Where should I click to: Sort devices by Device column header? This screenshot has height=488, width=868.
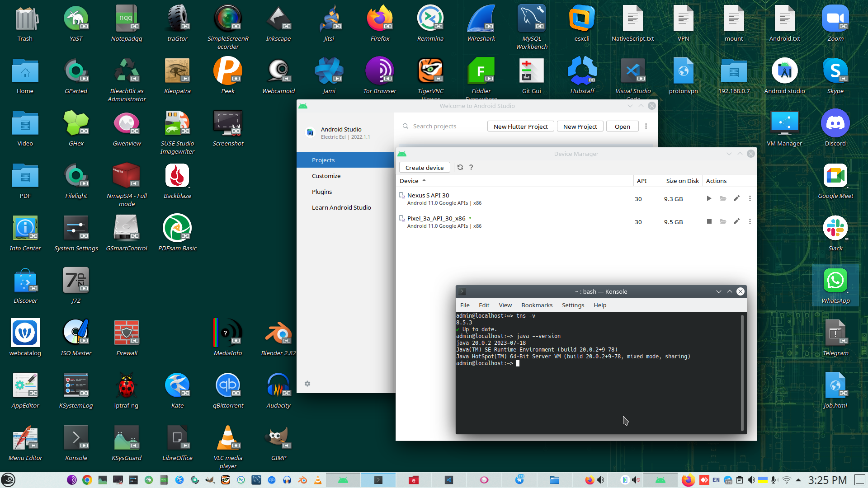tap(409, 181)
